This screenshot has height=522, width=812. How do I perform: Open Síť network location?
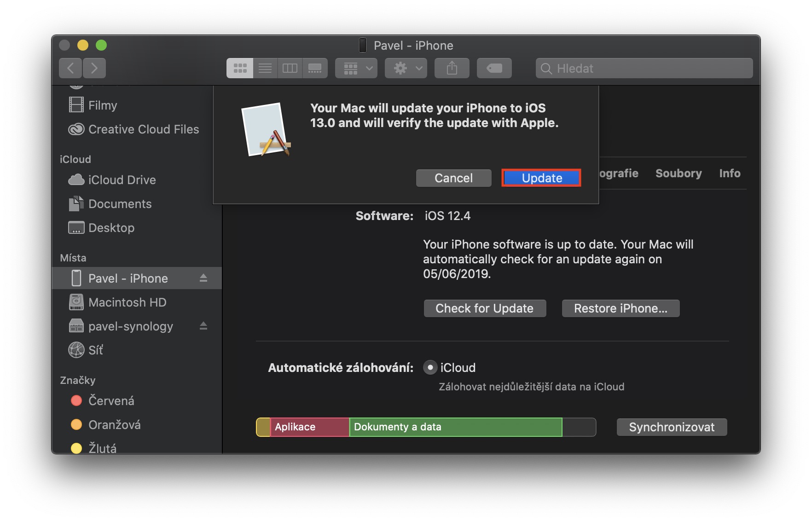137,350
